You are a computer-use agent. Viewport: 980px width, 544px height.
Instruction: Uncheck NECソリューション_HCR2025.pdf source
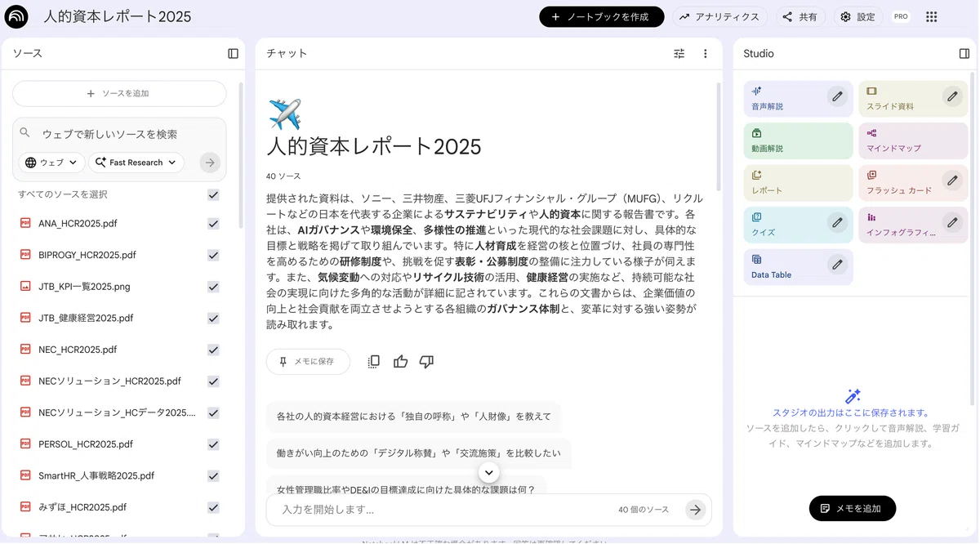tap(213, 381)
